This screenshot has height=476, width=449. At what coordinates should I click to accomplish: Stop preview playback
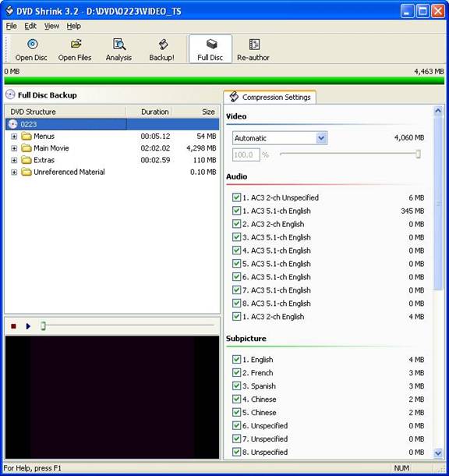(x=13, y=326)
